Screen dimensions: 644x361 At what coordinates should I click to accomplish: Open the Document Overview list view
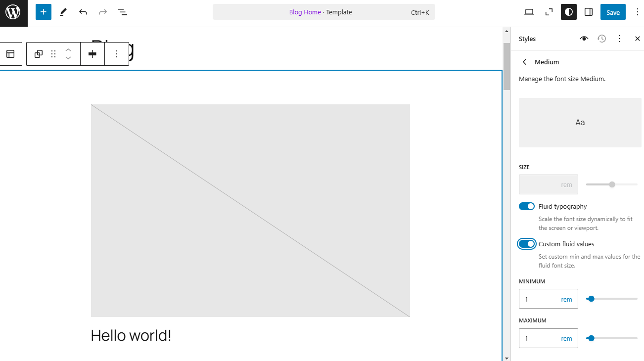(122, 12)
